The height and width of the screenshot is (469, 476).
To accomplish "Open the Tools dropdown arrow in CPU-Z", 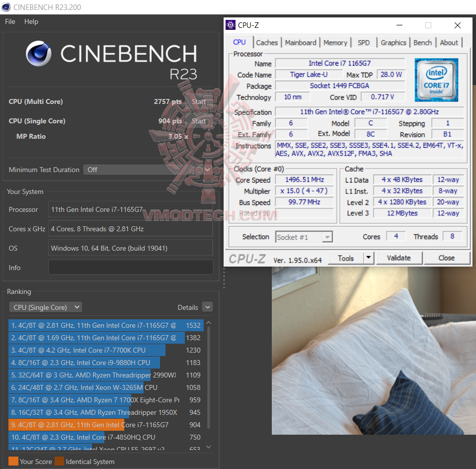I will point(369,258).
